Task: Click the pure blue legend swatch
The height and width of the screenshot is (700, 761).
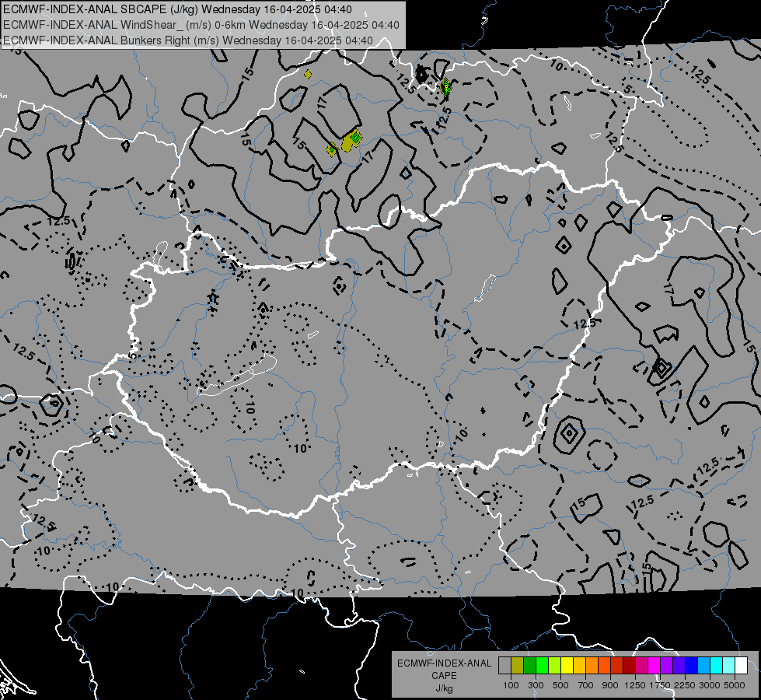Action: tap(692, 666)
